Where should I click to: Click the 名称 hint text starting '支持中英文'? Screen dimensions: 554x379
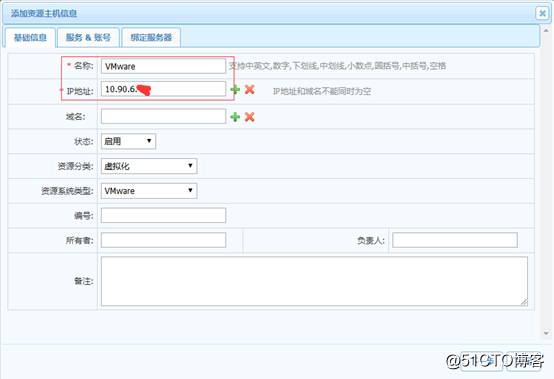337,66
